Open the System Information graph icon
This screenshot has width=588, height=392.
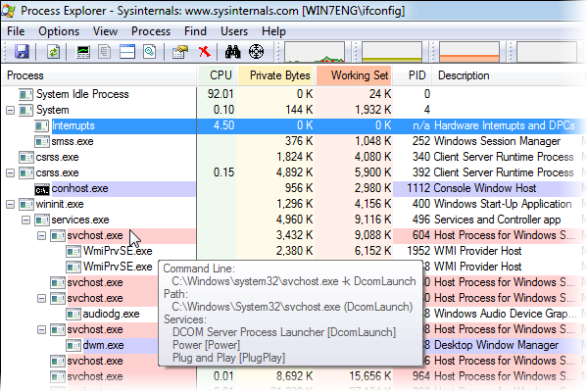click(x=83, y=51)
